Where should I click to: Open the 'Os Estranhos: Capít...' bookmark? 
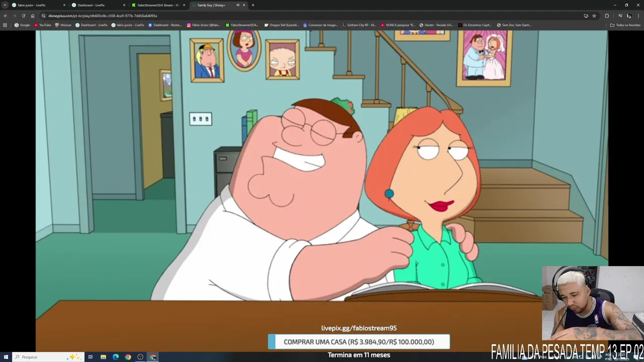475,25
